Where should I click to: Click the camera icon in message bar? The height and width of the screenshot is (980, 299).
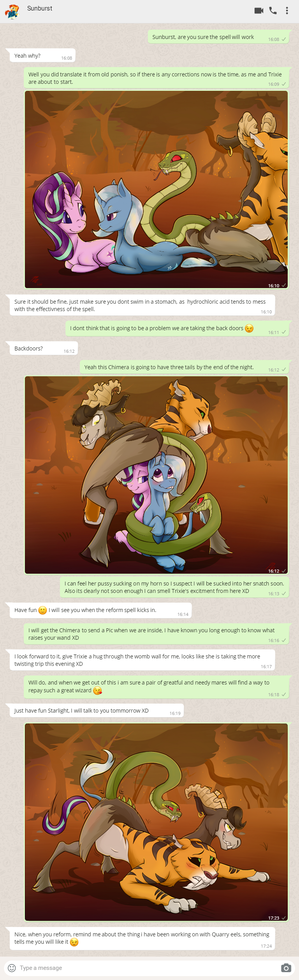click(x=286, y=968)
